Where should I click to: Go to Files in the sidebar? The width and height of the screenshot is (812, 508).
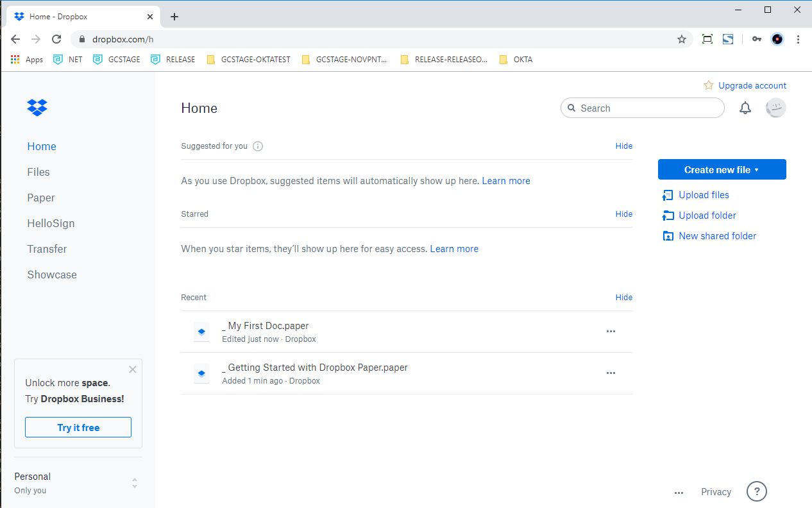(38, 172)
